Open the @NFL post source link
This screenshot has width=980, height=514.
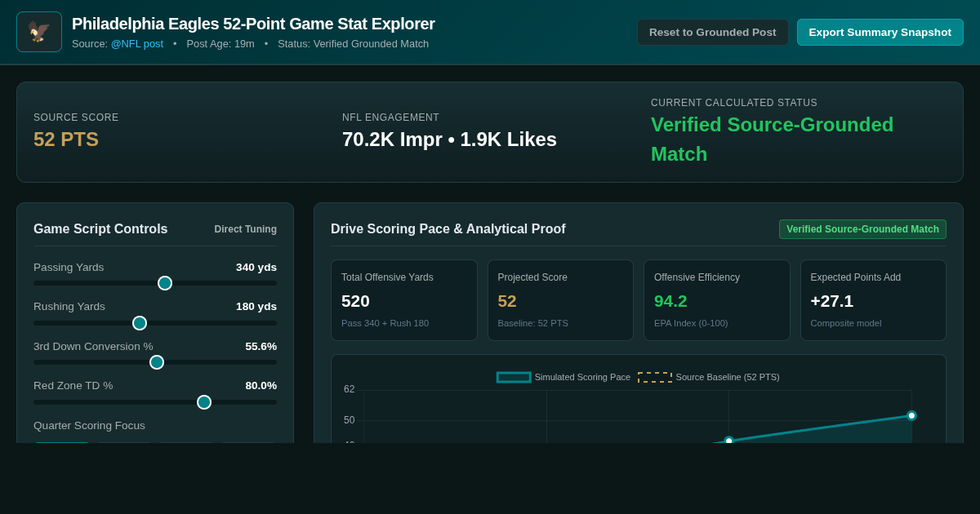click(x=137, y=43)
